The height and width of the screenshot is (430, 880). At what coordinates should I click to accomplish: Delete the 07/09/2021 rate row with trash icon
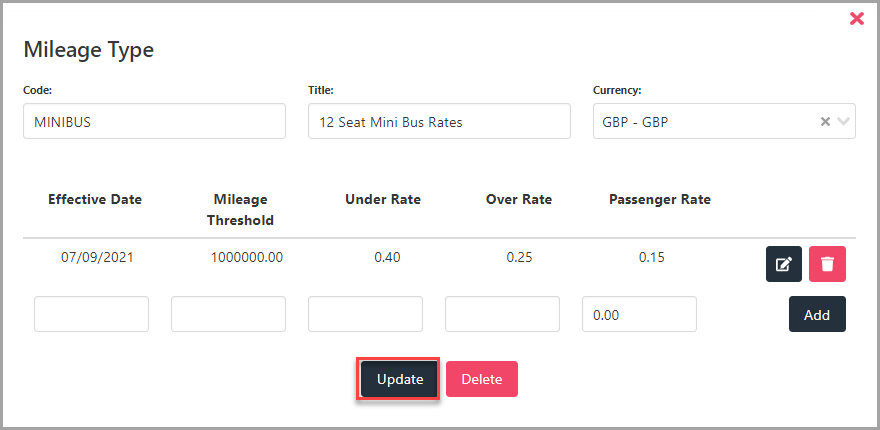coord(827,264)
